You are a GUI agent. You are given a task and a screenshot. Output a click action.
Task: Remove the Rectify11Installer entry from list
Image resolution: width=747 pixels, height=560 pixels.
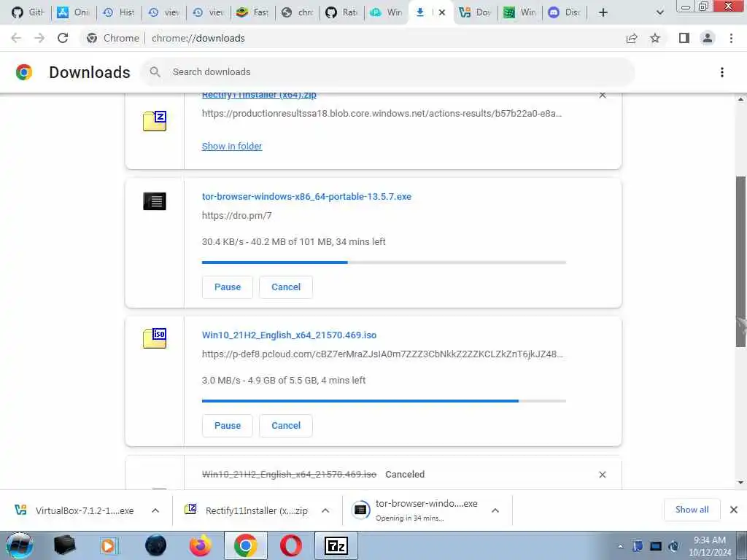click(603, 96)
